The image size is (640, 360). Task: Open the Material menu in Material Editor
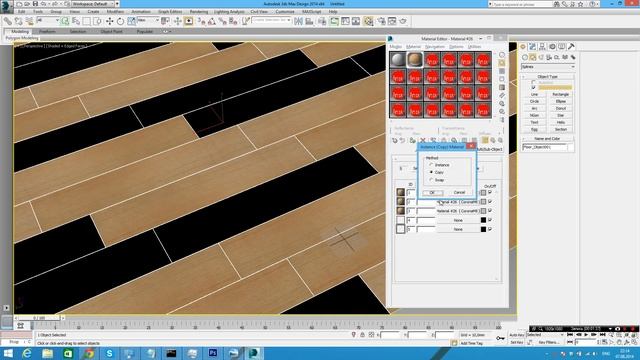point(413,47)
